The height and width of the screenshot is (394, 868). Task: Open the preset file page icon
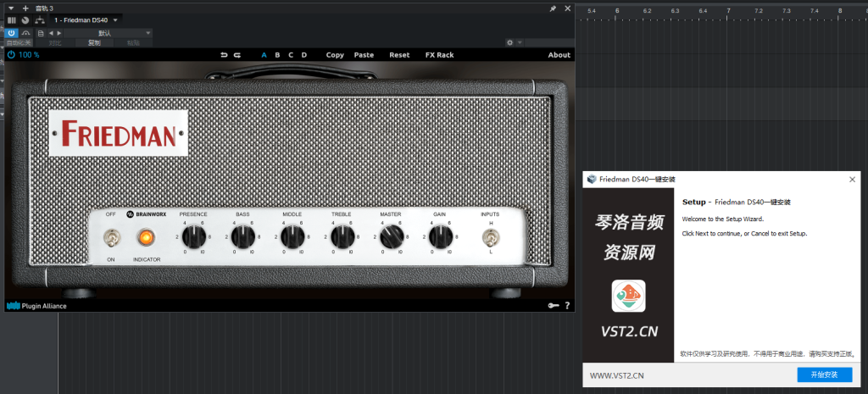[x=41, y=33]
